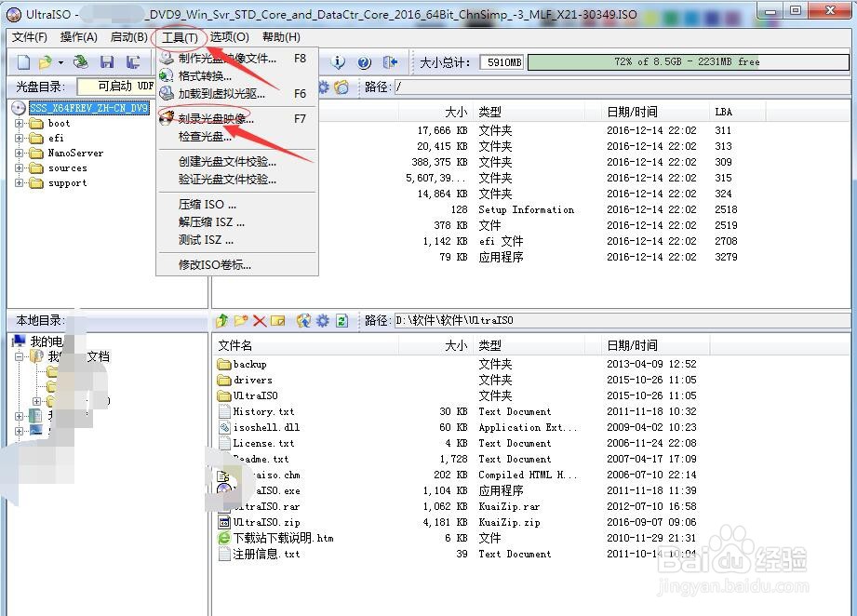Click the My Computer icon in local tree
Viewport: 857px width, 616px height.
20,341
